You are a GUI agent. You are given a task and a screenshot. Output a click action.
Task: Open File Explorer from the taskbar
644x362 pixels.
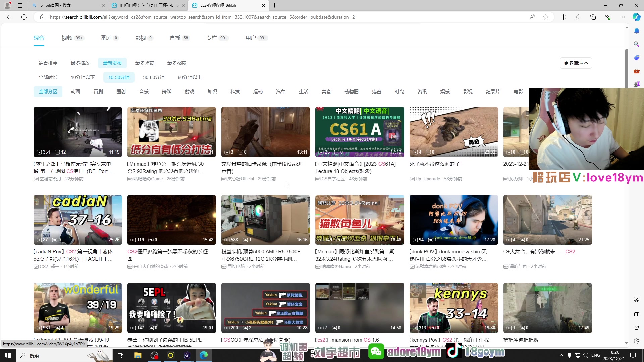[138, 355]
